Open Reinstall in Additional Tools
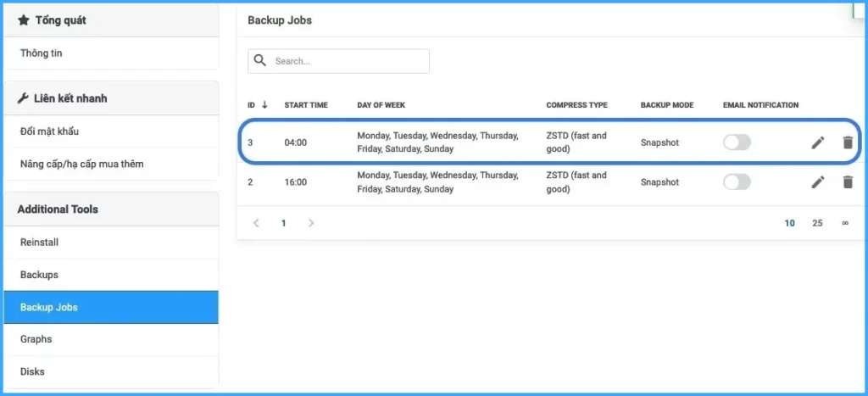 coord(111,243)
